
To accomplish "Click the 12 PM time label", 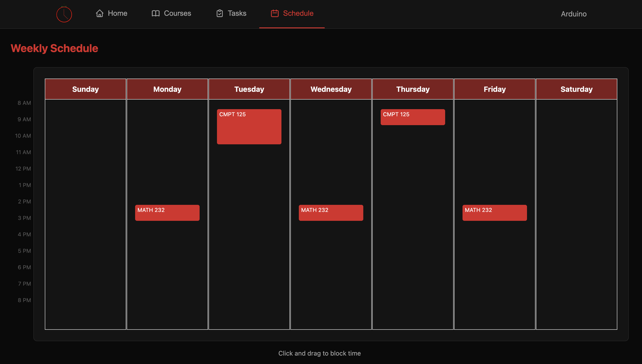I will pos(23,169).
